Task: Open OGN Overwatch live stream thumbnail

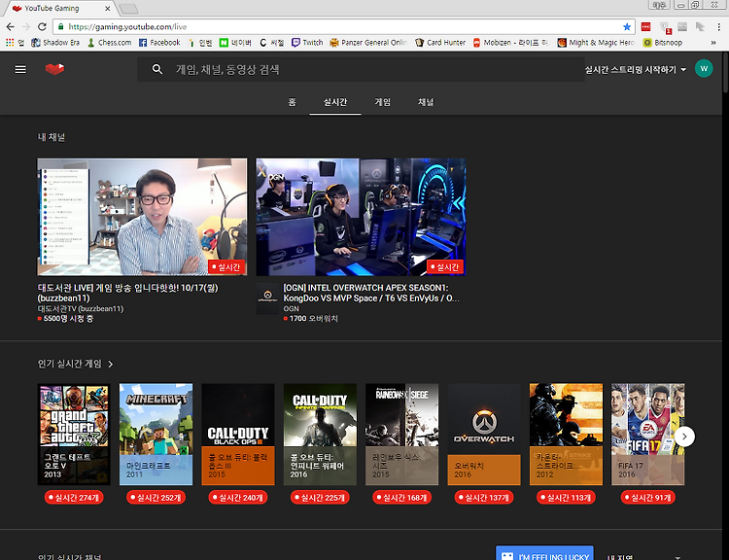Action: (x=361, y=217)
